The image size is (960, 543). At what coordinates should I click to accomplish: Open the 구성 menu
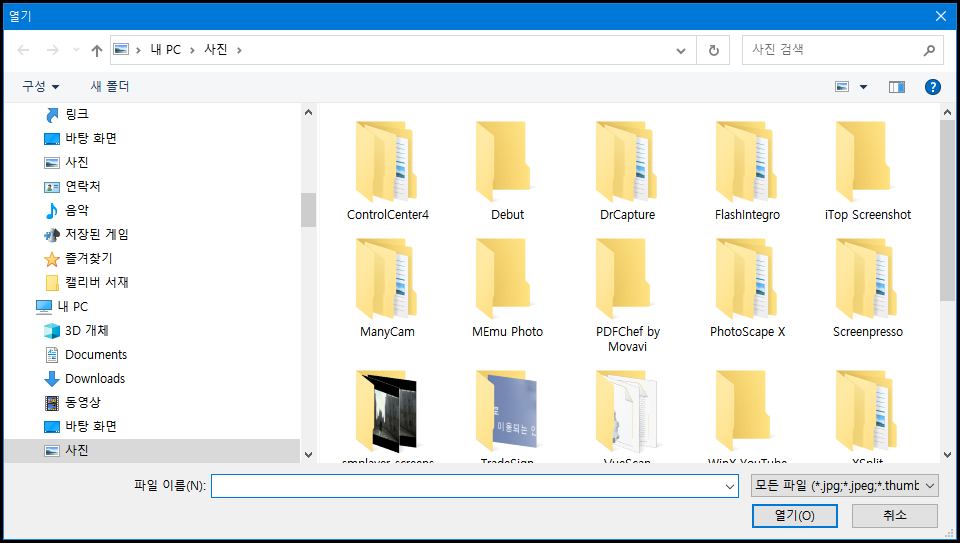coord(40,86)
